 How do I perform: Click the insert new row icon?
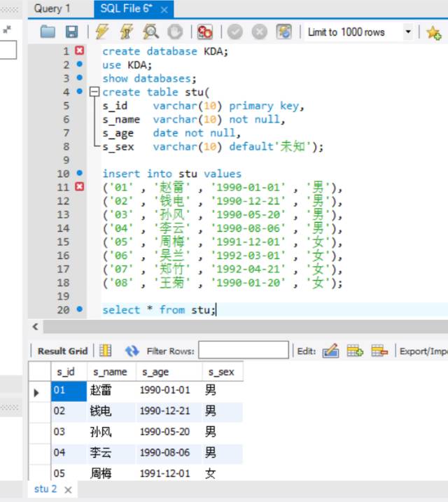355,351
